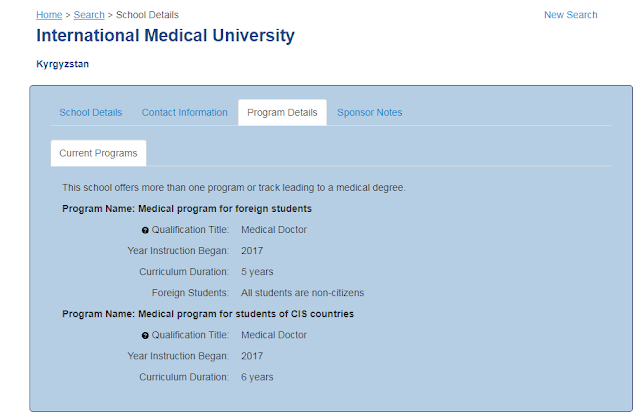The height and width of the screenshot is (412, 640).
Task: Select the Program Details tab
Action: coord(282,113)
